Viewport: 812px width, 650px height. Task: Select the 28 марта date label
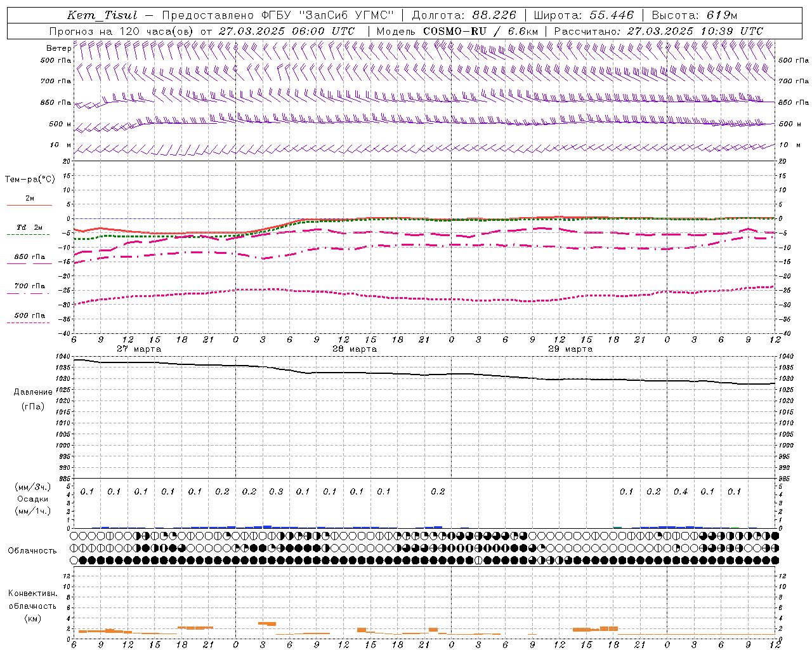pos(355,349)
